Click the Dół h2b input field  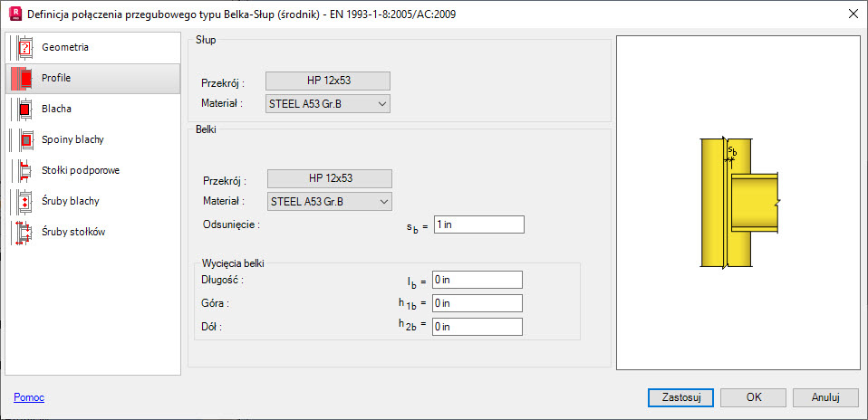click(477, 327)
